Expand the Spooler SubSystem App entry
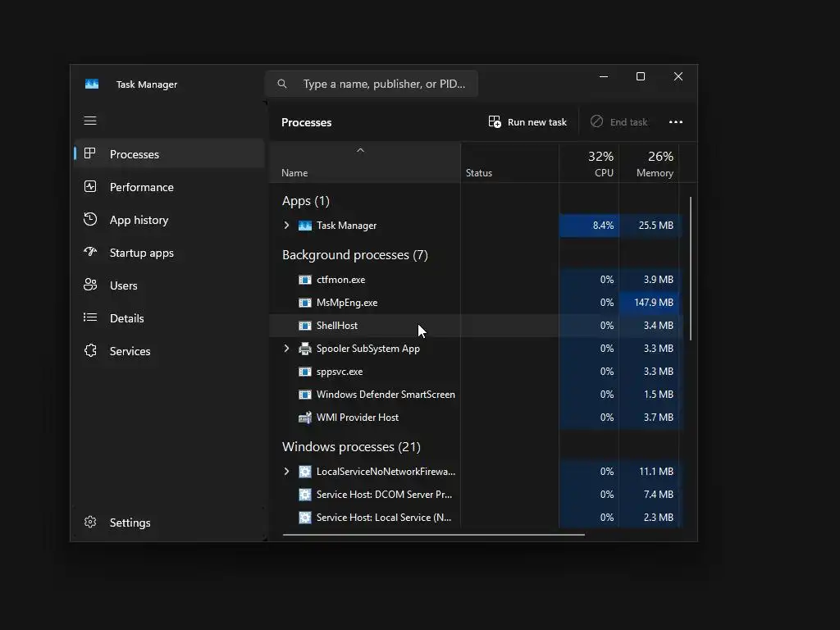The height and width of the screenshot is (630, 840). pos(286,349)
